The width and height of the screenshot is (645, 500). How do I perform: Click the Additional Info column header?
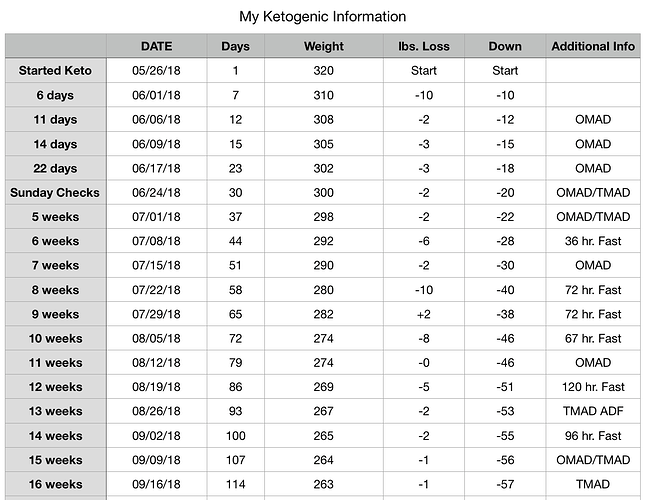(593, 46)
